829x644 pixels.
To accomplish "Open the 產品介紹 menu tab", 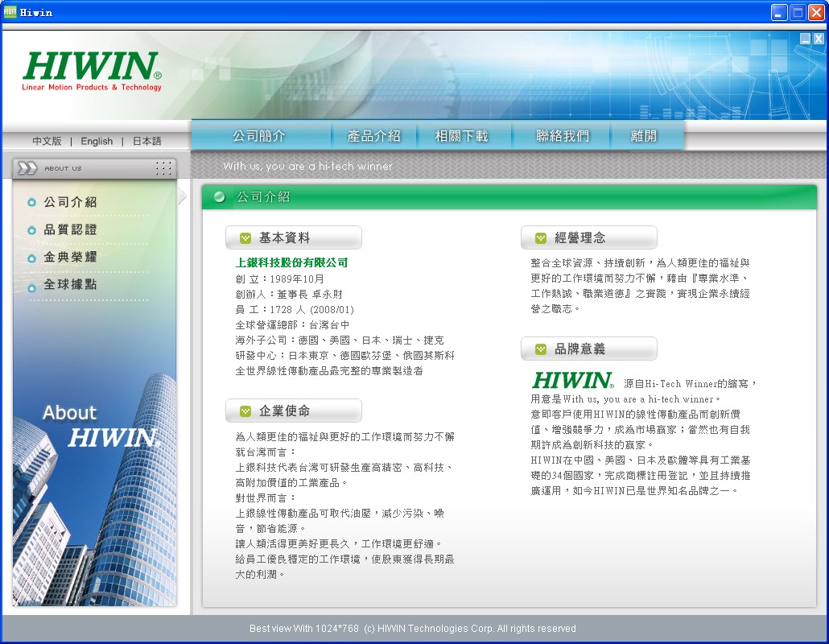I will point(373,136).
